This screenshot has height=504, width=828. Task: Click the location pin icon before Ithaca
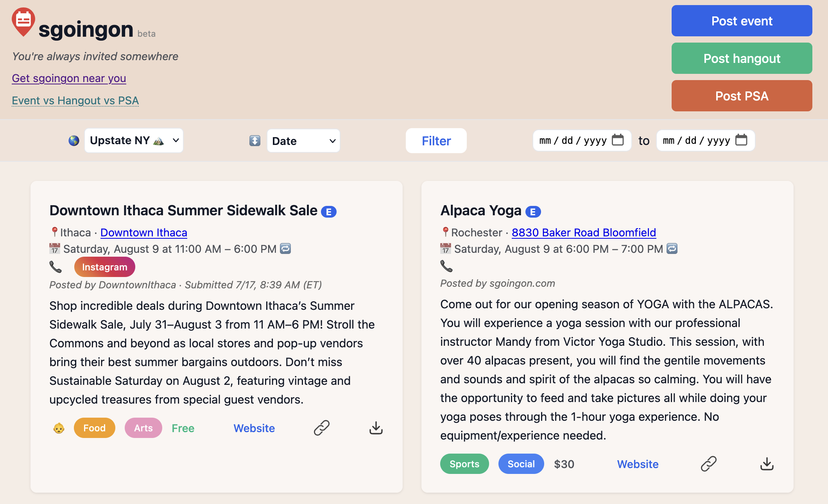click(x=55, y=232)
